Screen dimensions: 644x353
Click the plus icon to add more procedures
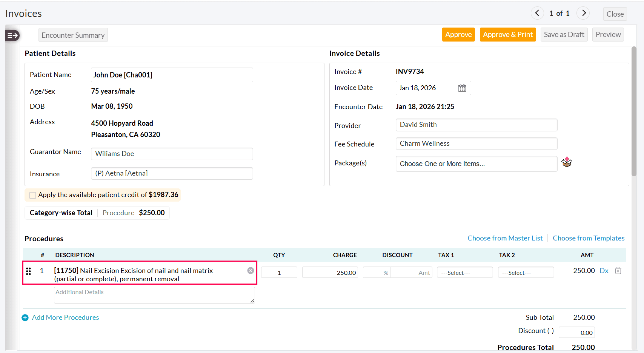pos(25,318)
